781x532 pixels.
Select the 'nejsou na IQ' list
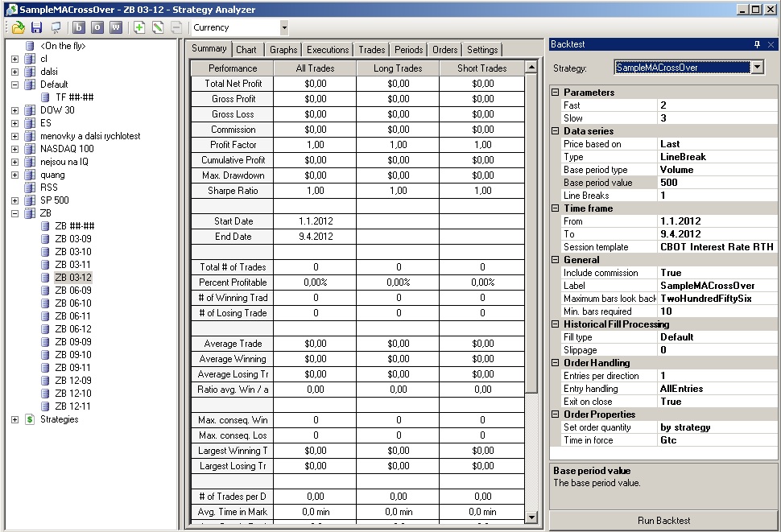pyautogui.click(x=64, y=162)
